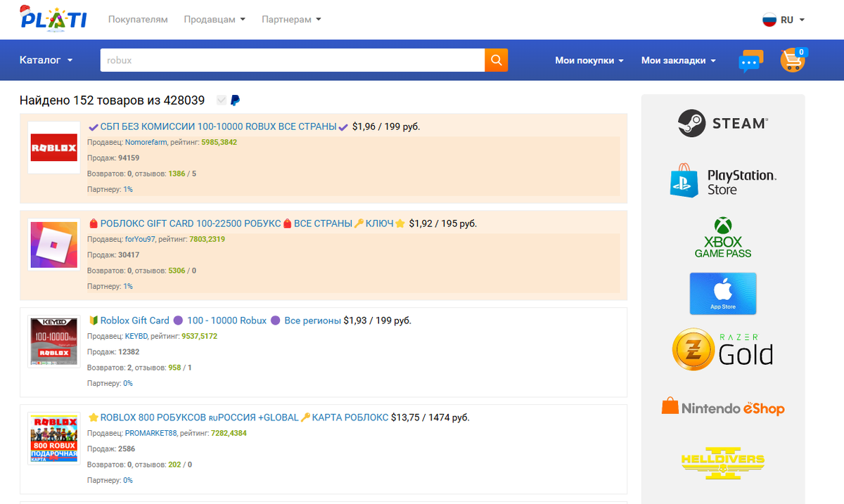Click rating value 7803,2319

[206, 239]
